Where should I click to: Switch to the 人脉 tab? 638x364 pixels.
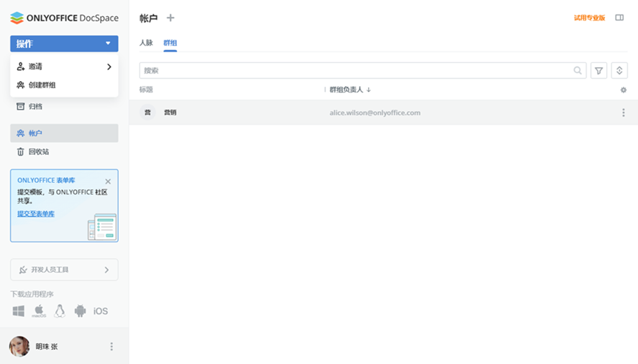click(x=146, y=43)
